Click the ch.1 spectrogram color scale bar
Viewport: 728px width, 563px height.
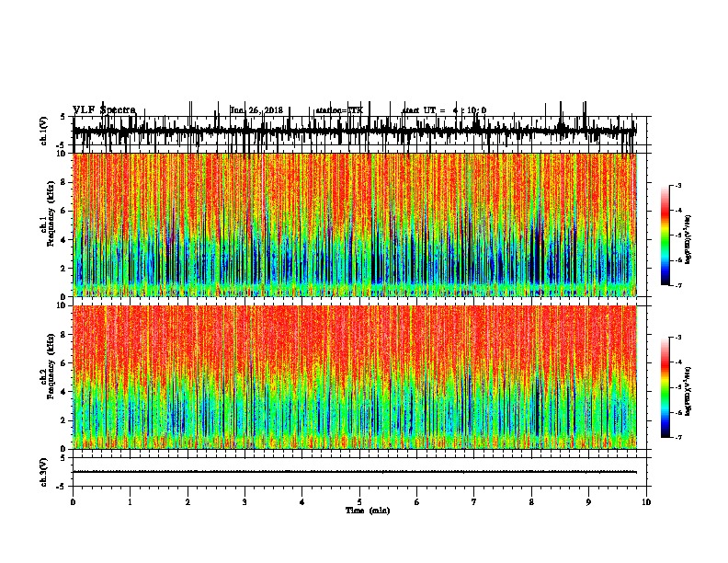pos(665,236)
